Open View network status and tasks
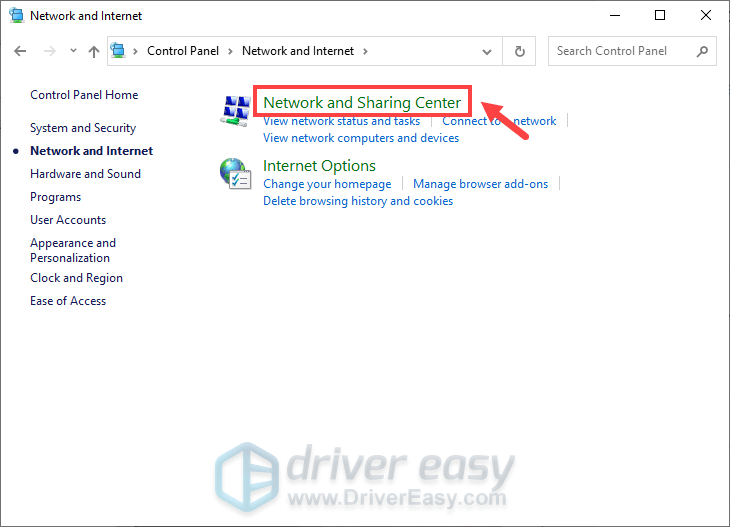 click(341, 121)
